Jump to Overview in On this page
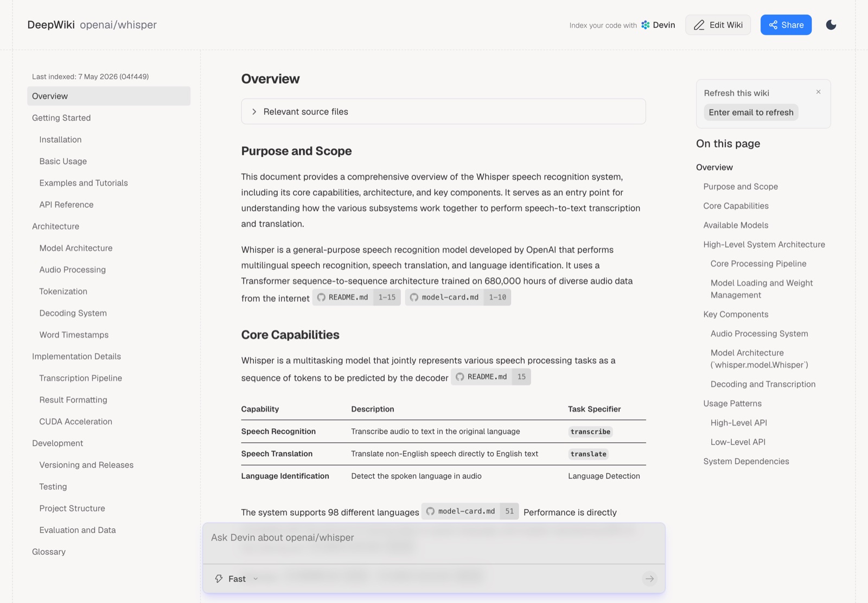This screenshot has width=868, height=603. pos(714,167)
